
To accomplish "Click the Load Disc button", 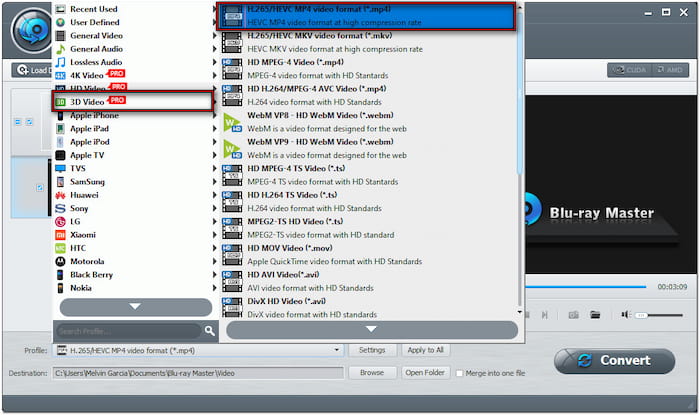I will coord(32,70).
